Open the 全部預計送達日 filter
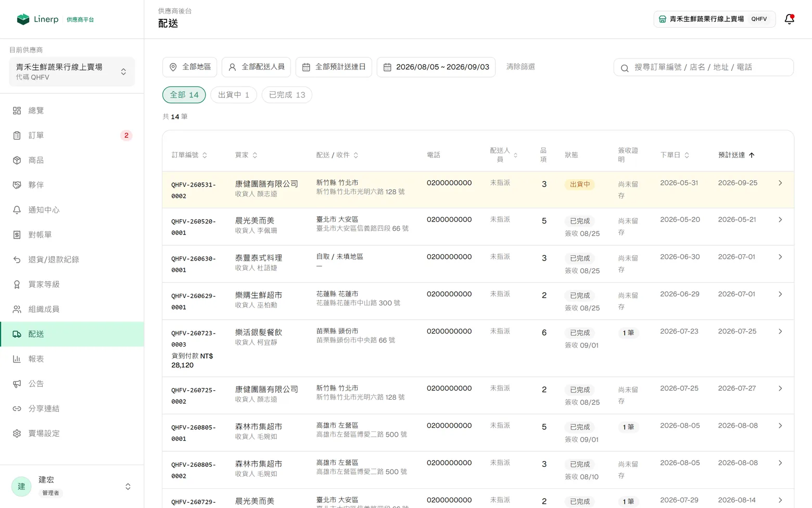 [334, 67]
